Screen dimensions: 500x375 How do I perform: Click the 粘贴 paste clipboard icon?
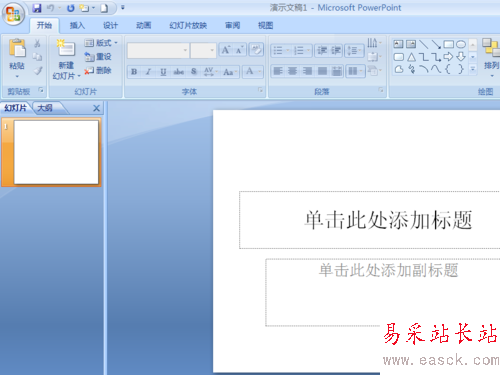tap(17, 48)
